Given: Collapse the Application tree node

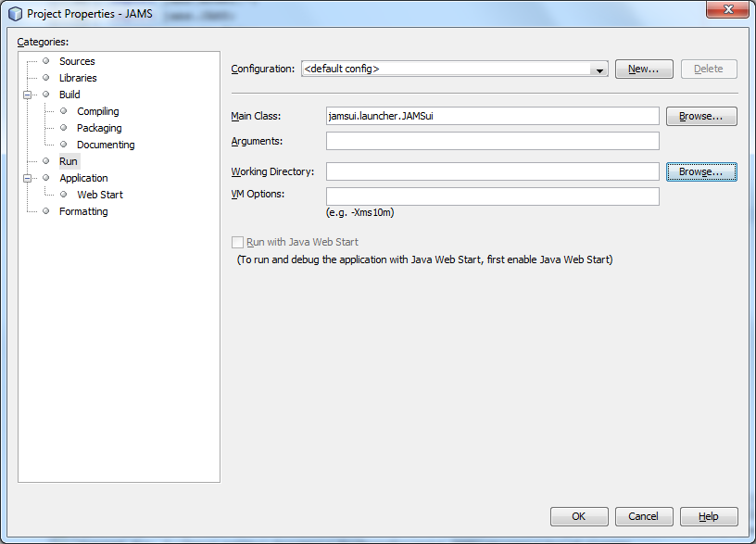Looking at the screenshot, I should (x=28, y=178).
